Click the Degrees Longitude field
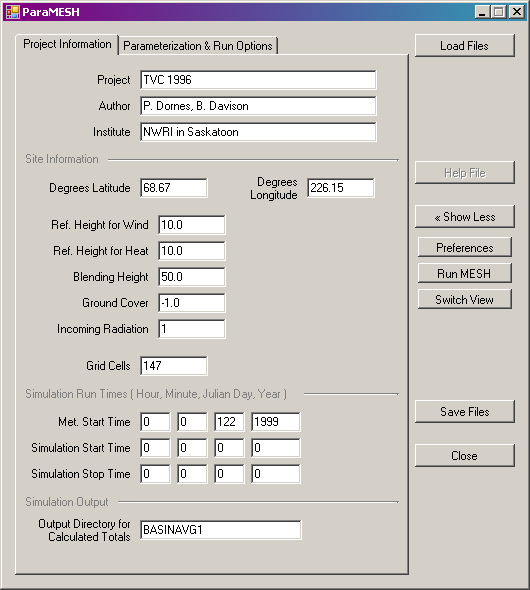Screen dimensions: 530x590 (x=341, y=188)
